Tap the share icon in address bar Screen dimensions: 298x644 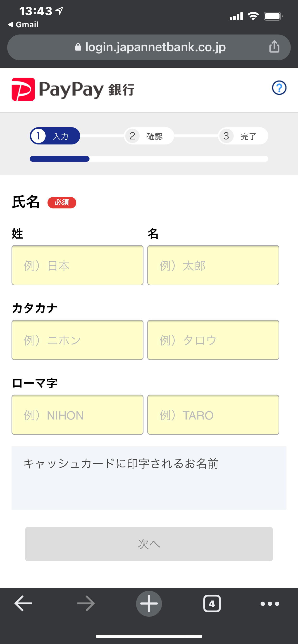(274, 47)
